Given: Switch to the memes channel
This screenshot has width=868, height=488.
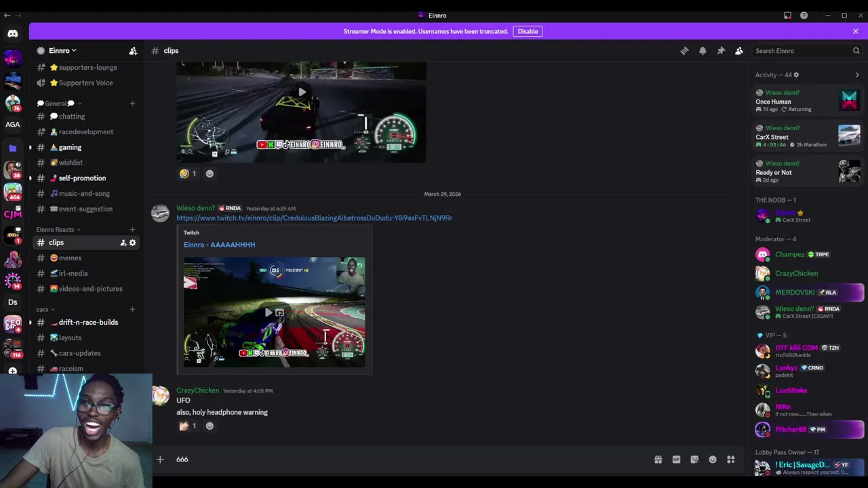Looking at the screenshot, I should [85, 258].
